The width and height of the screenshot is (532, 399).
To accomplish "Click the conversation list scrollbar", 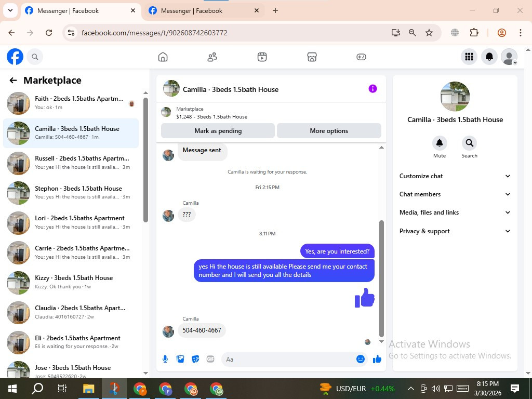I will click(x=145, y=160).
